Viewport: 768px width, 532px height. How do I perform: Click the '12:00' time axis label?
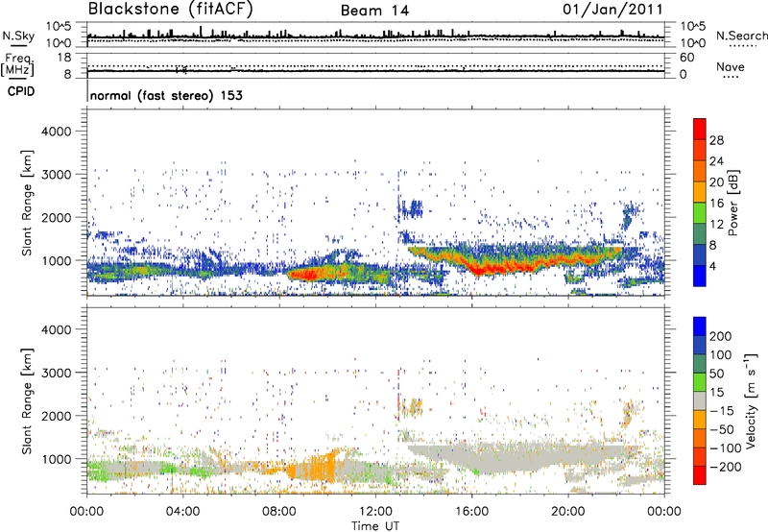pos(375,512)
